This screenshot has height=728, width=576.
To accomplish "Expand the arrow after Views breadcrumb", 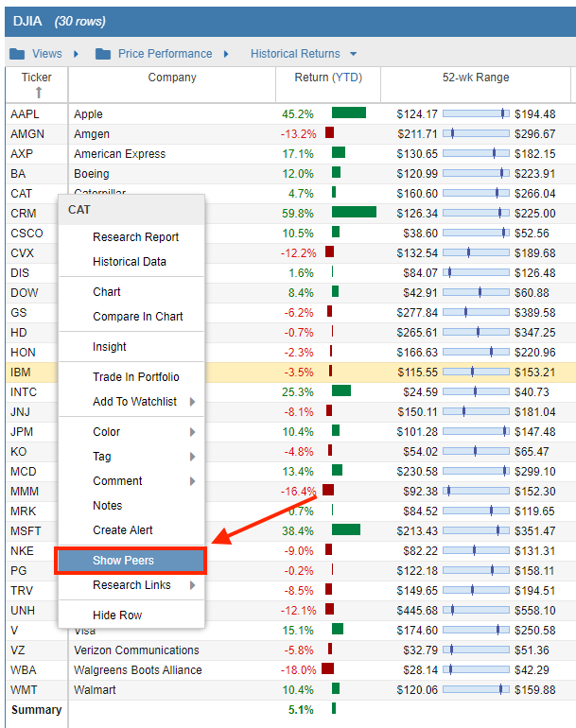I will point(77,54).
